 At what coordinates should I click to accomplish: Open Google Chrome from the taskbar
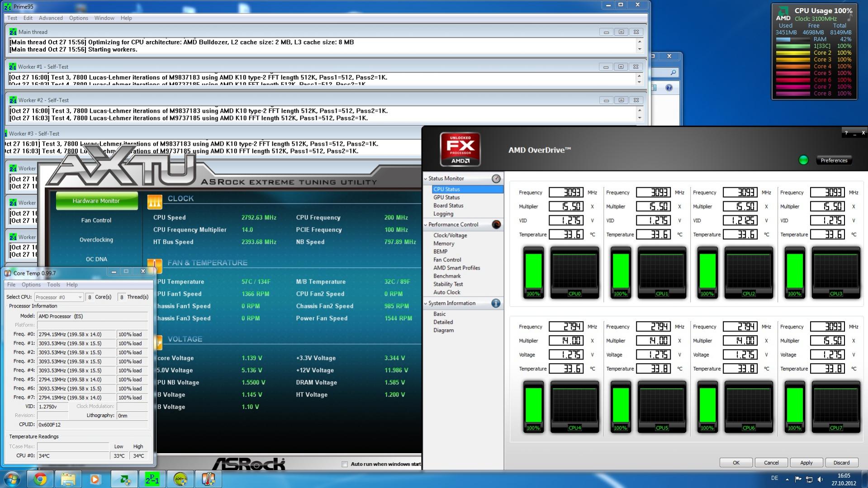[x=40, y=479]
